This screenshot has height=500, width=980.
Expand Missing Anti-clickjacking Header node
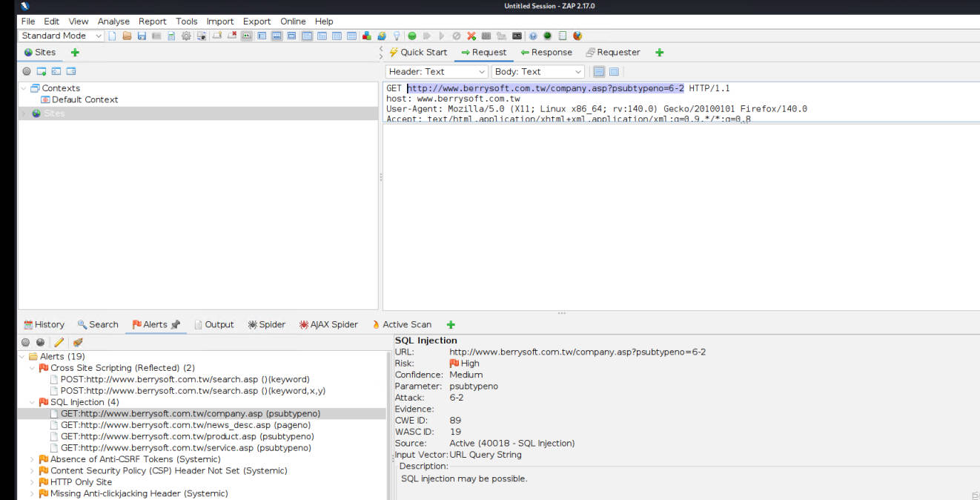pyautogui.click(x=33, y=494)
